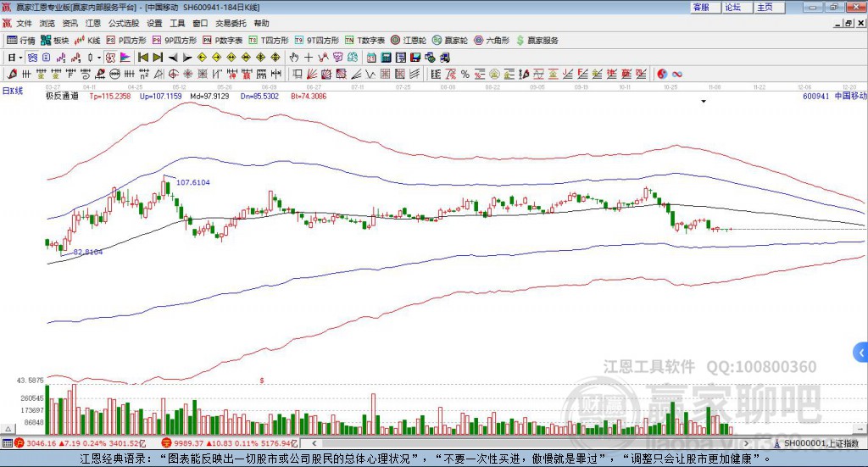Click the 沪 index 3046.16 status
This screenshot has width=868, height=467.
click(x=80, y=443)
